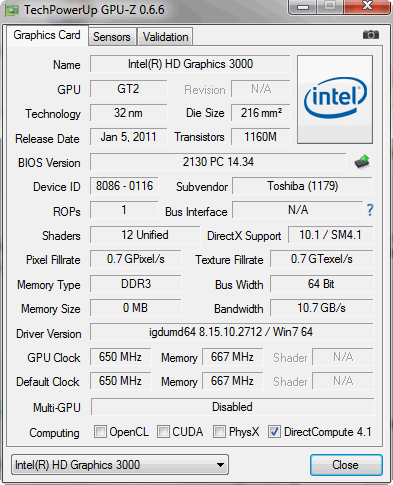Select the Driver Version text field
Viewport: 393px width, 485px height.
tap(231, 332)
